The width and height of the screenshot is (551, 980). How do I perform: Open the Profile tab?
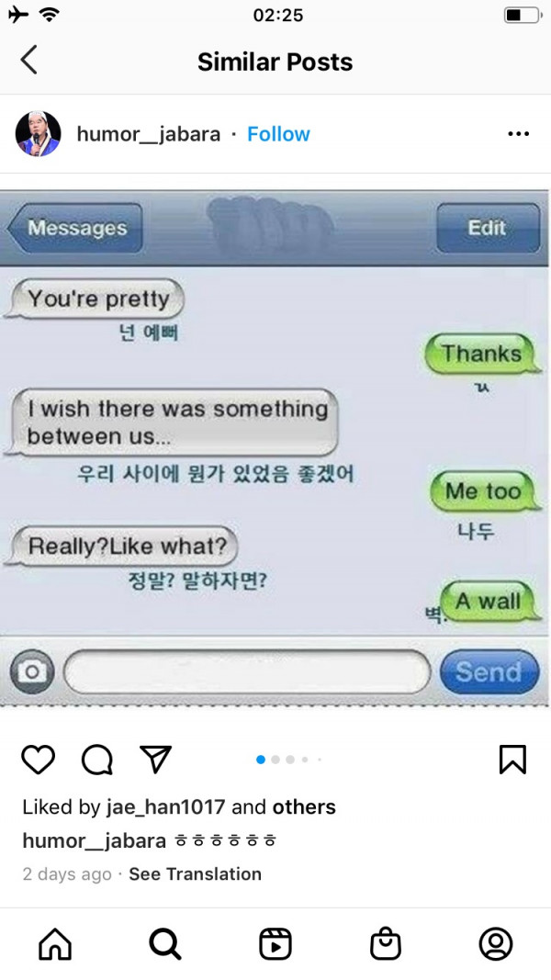(496, 944)
